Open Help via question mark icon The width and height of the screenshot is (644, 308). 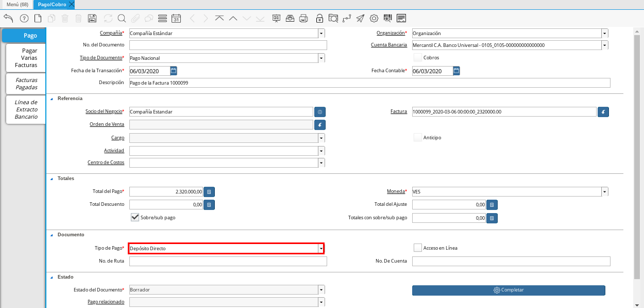pyautogui.click(x=24, y=19)
